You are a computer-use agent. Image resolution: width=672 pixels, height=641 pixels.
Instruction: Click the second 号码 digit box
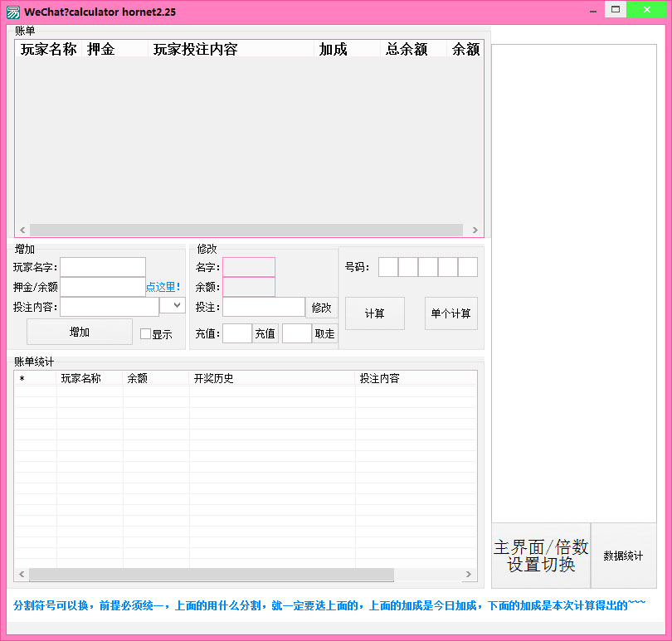point(408,267)
